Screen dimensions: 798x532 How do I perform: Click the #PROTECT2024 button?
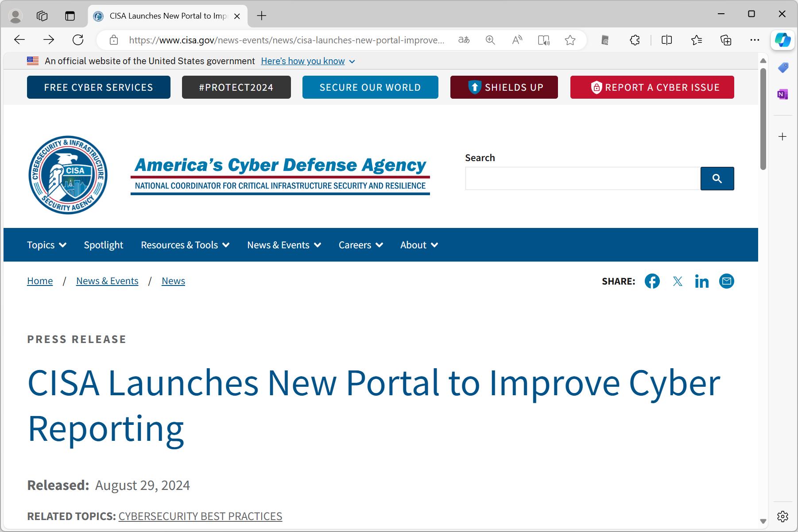(236, 87)
